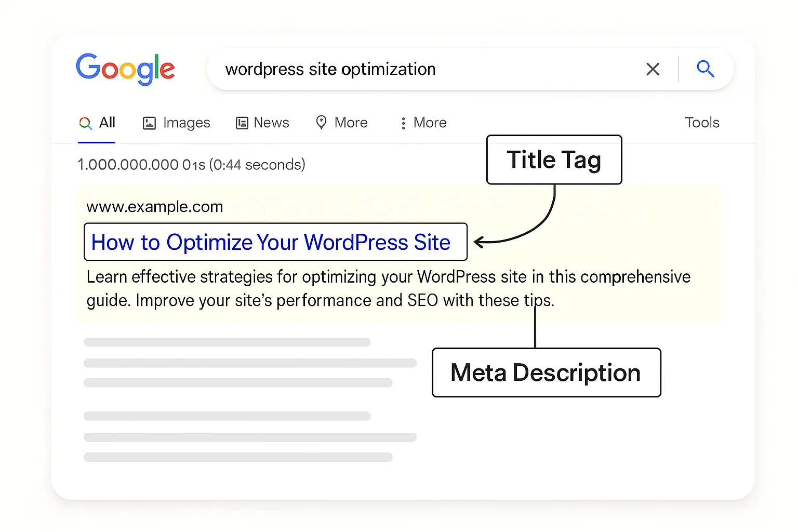Image resolution: width=798 pixels, height=532 pixels.
Task: Click the three-dot vertical icon
Action: [403, 123]
